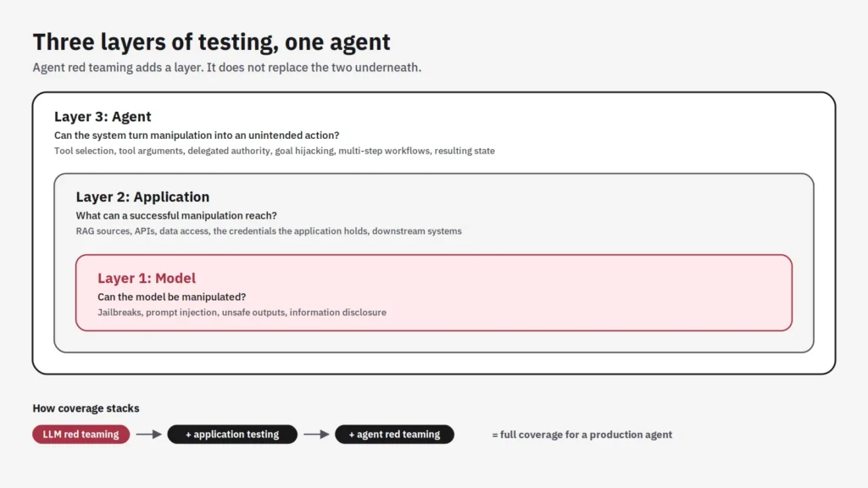Viewport: 868px width, 488px height.
Task: Click the 'unintended action' question in Layer 3
Action: click(197, 136)
